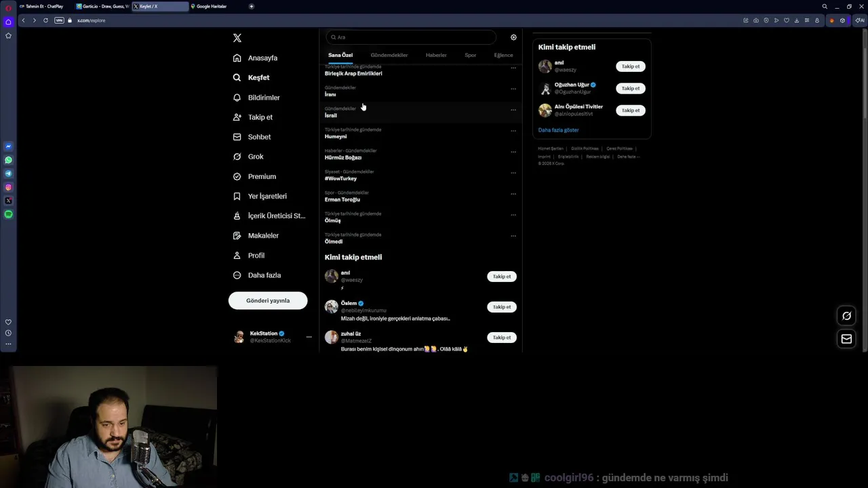
Task: Open Messenger in Opera sidebar
Action: (x=8, y=146)
